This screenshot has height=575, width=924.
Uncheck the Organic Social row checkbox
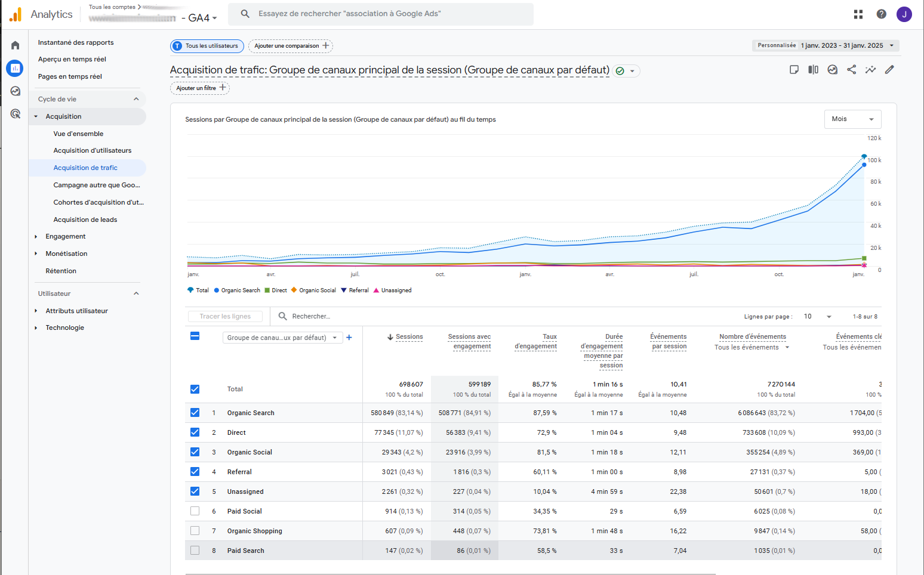(x=195, y=452)
